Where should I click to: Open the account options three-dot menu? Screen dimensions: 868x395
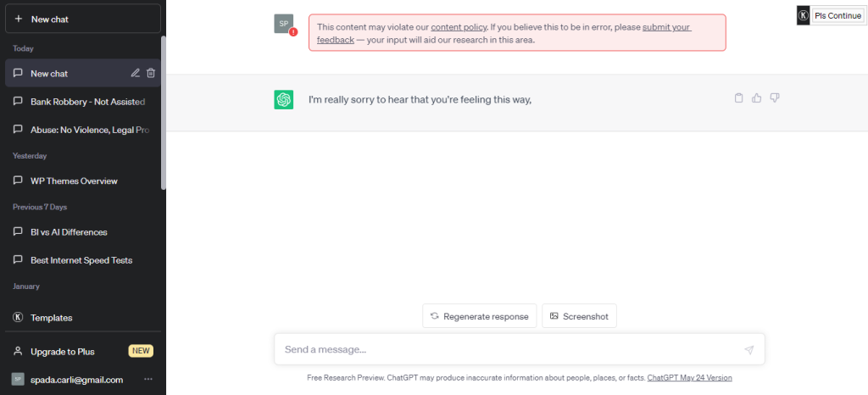147,380
